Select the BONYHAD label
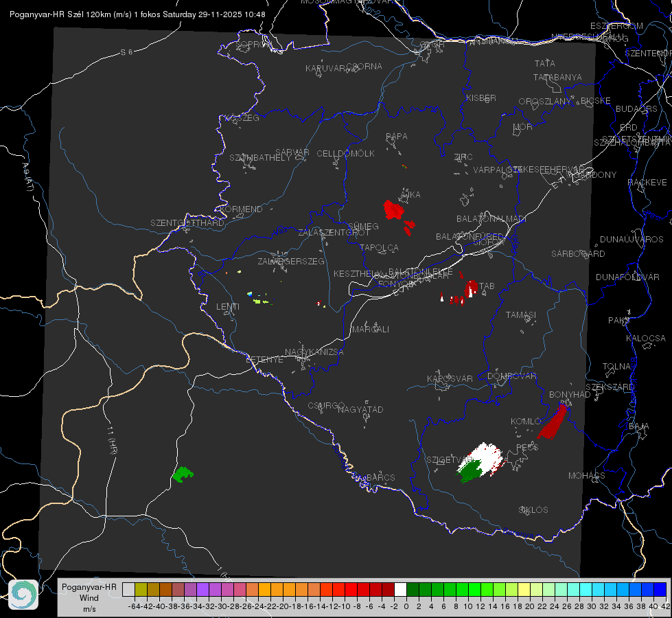 (570, 395)
